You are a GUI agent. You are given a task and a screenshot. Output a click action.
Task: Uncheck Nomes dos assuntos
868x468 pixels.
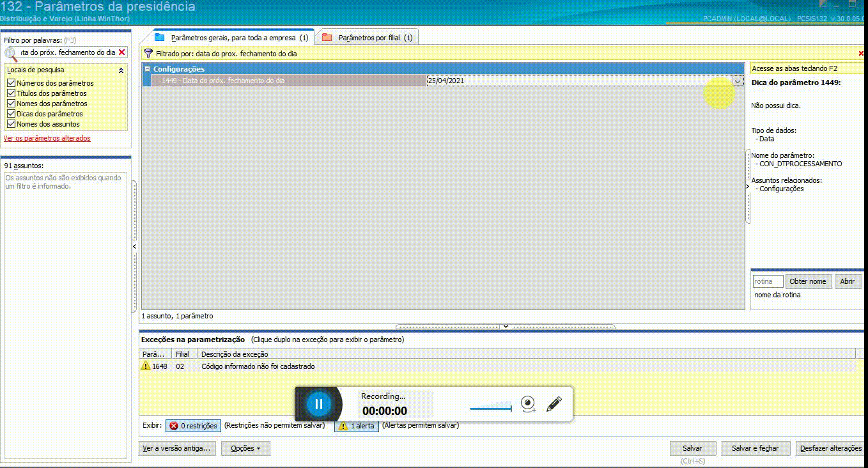(x=11, y=124)
